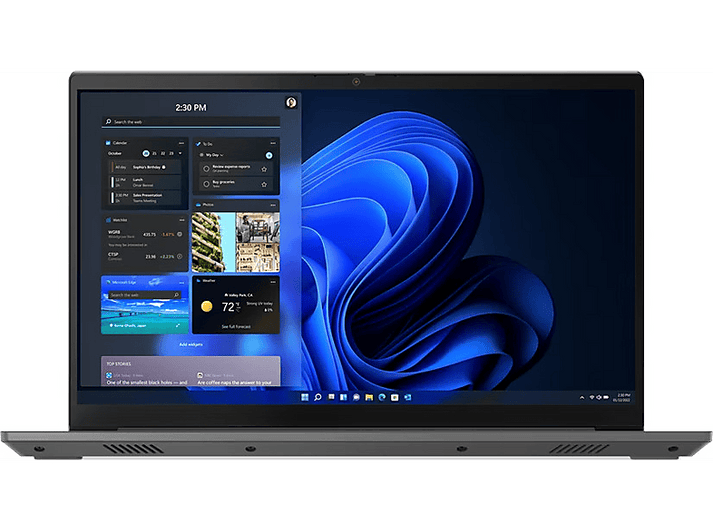Screen dimensions: 713x532
Task: Star the Buy groceries task
Action: coord(264,185)
